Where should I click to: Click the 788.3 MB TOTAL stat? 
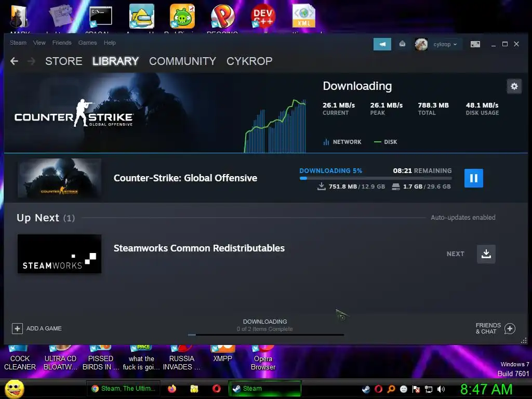pos(433,109)
